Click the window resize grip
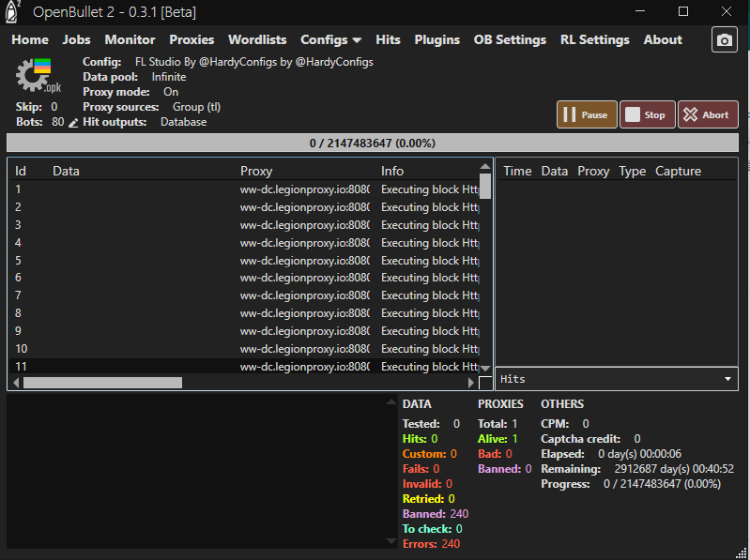 coord(742,552)
